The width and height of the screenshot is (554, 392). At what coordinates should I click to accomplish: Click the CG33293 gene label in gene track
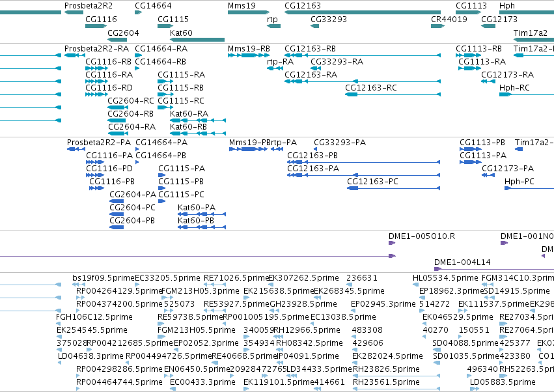click(x=329, y=19)
